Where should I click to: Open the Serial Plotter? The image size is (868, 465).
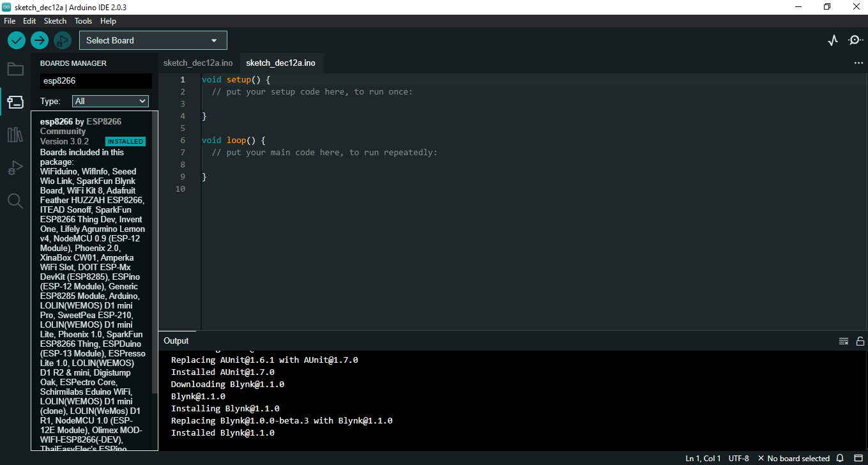(832, 40)
